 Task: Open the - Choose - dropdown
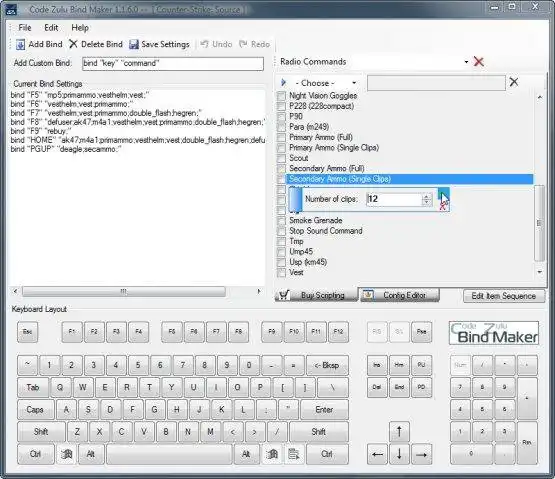pyautogui.click(x=354, y=83)
